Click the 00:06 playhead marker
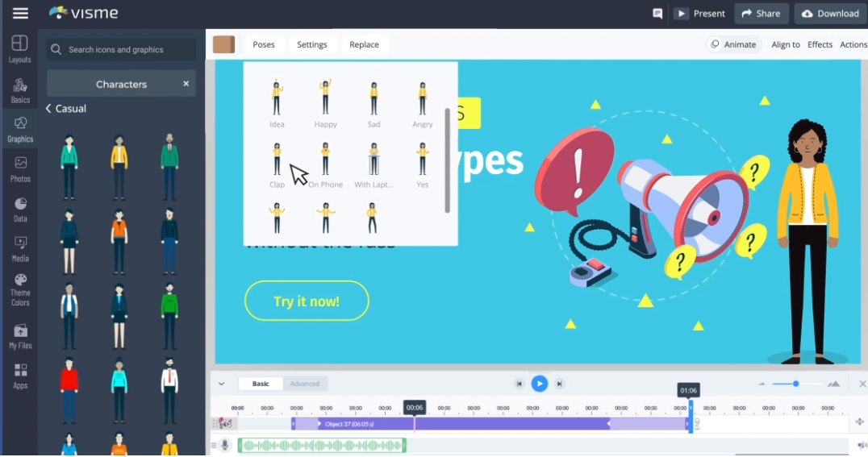The width and height of the screenshot is (868, 457). (414, 408)
